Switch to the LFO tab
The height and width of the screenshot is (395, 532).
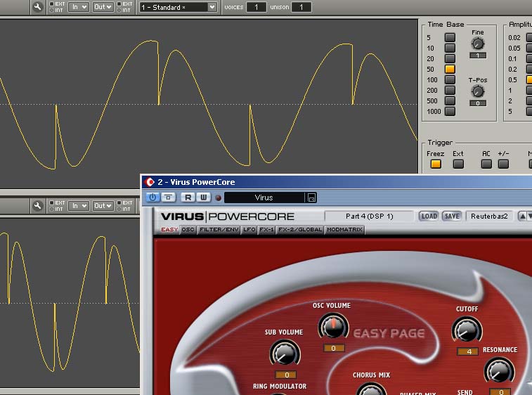pos(249,230)
